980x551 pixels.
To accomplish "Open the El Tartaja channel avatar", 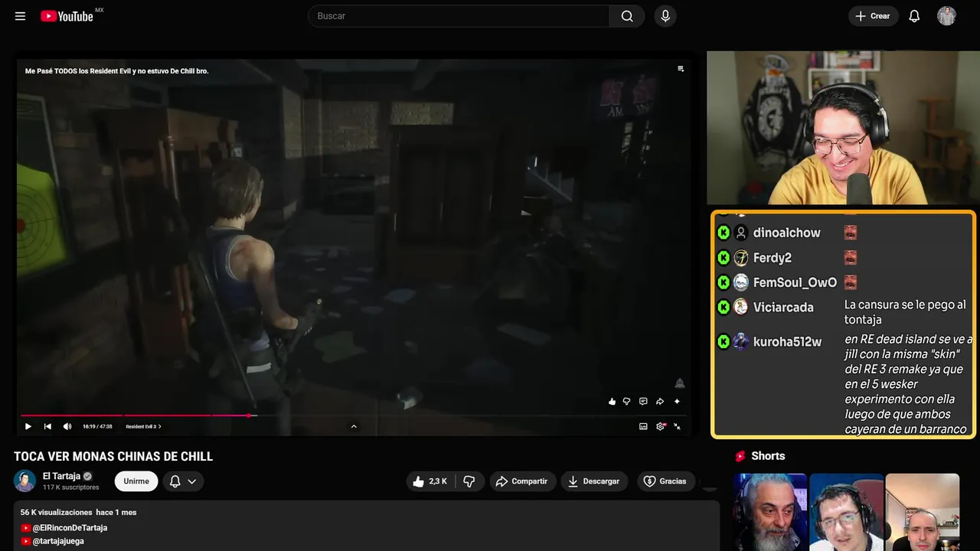I will [x=24, y=481].
